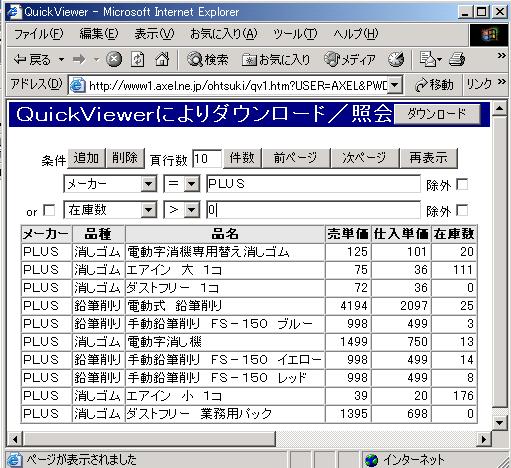Open the 検索 search toolbar button
The width and height of the screenshot is (511, 468).
click(x=208, y=59)
